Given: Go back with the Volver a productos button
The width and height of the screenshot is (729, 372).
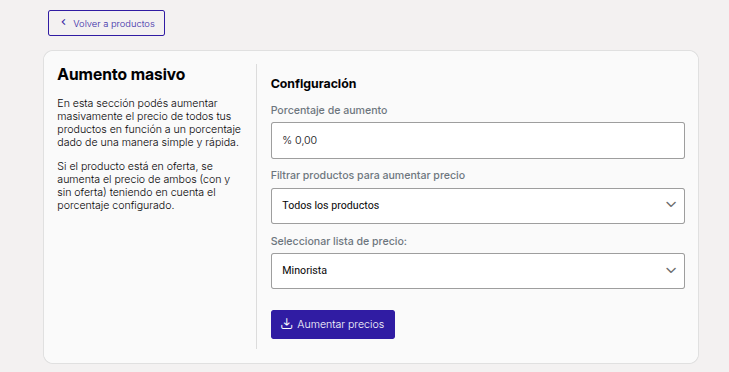Looking at the screenshot, I should pos(106,23).
